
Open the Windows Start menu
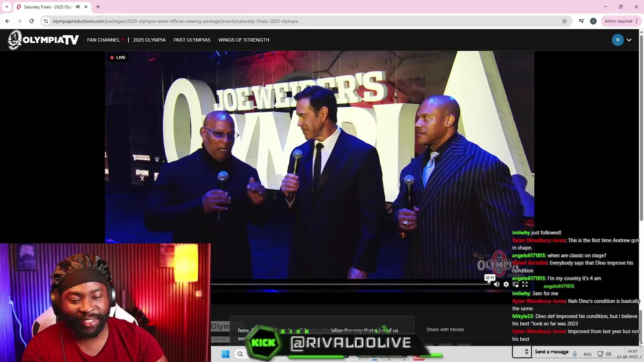click(225, 354)
